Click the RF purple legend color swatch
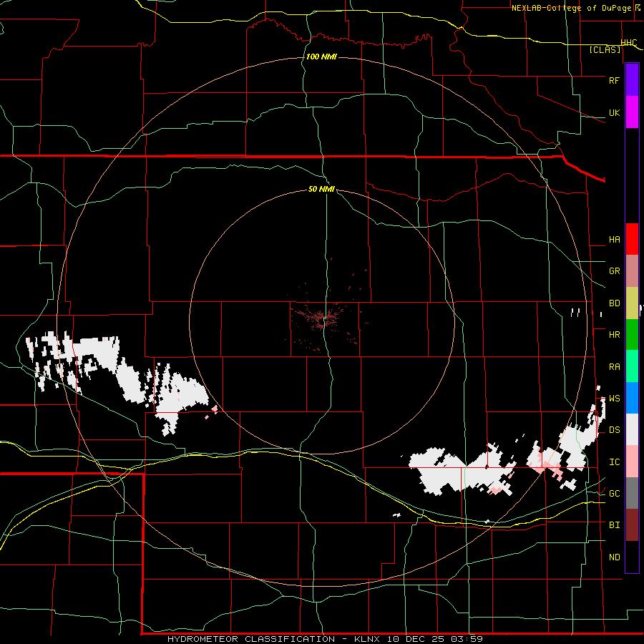The height and width of the screenshot is (644, 644). click(632, 80)
